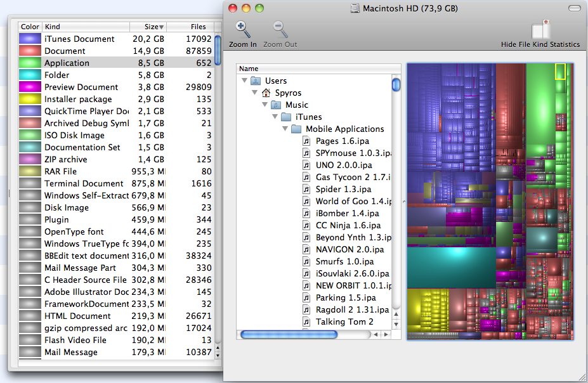This screenshot has height=383, width=588.
Task: Click the Beyond Ynth file icon
Action: (x=306, y=237)
